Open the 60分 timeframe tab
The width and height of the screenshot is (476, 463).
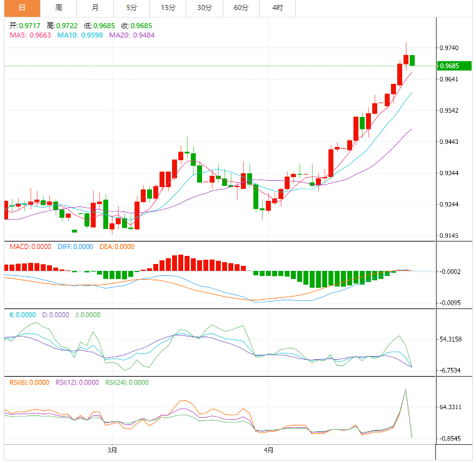click(241, 8)
